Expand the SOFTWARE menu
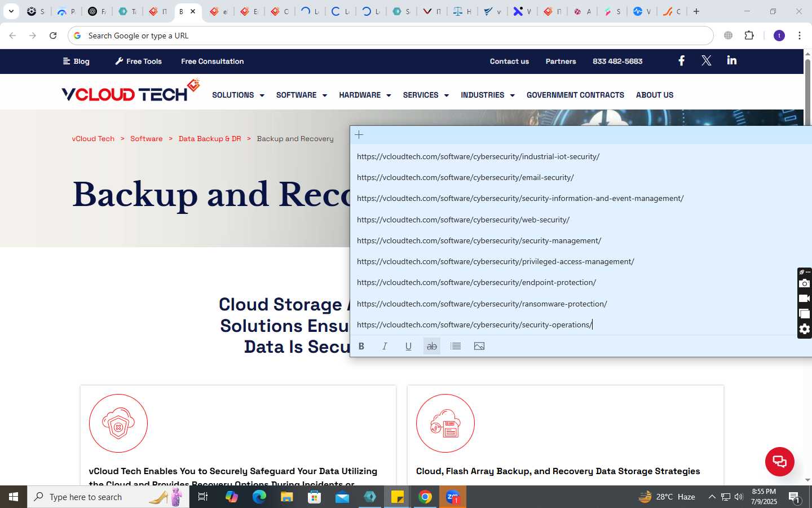The image size is (812, 508). 301,95
